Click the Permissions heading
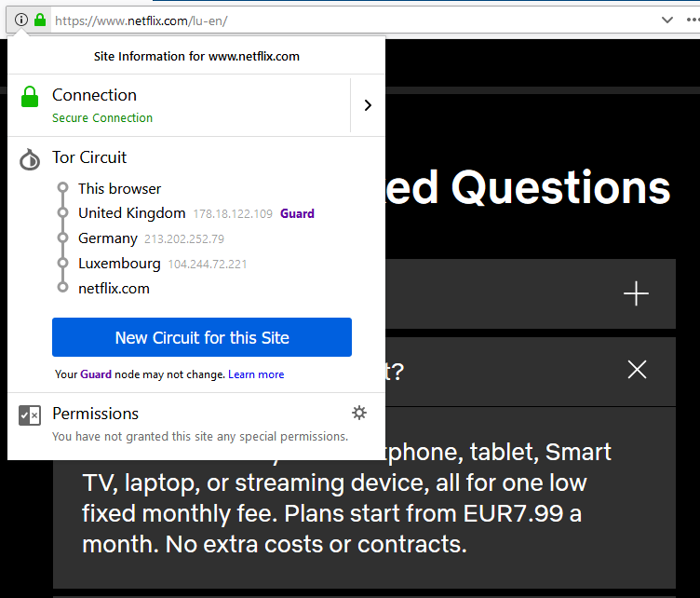The height and width of the screenshot is (598, 700). point(96,414)
